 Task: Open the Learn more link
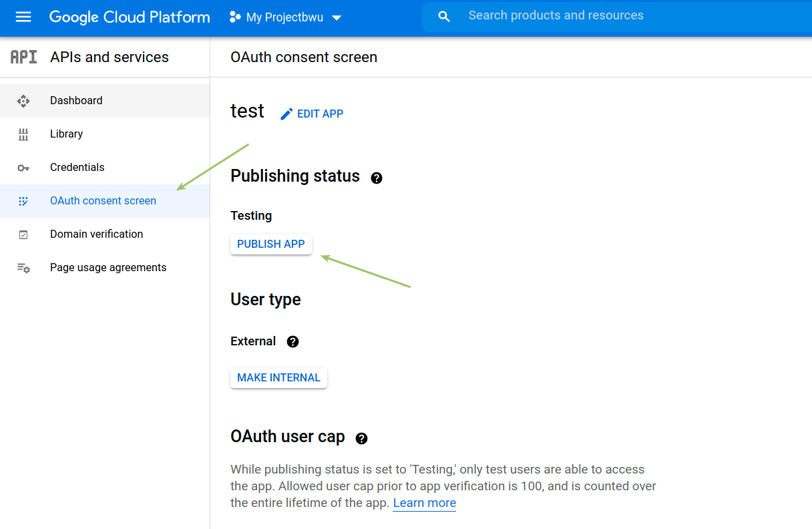pyautogui.click(x=424, y=503)
